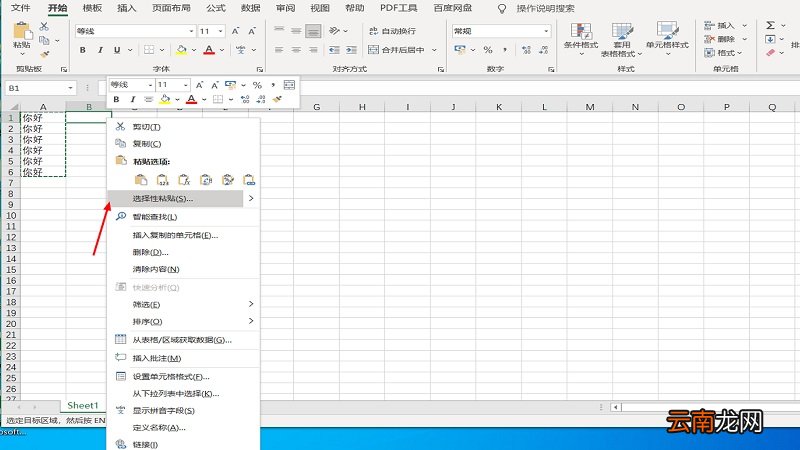Click the ribbon borders icon
The height and width of the screenshot is (450, 800).
point(149,49)
